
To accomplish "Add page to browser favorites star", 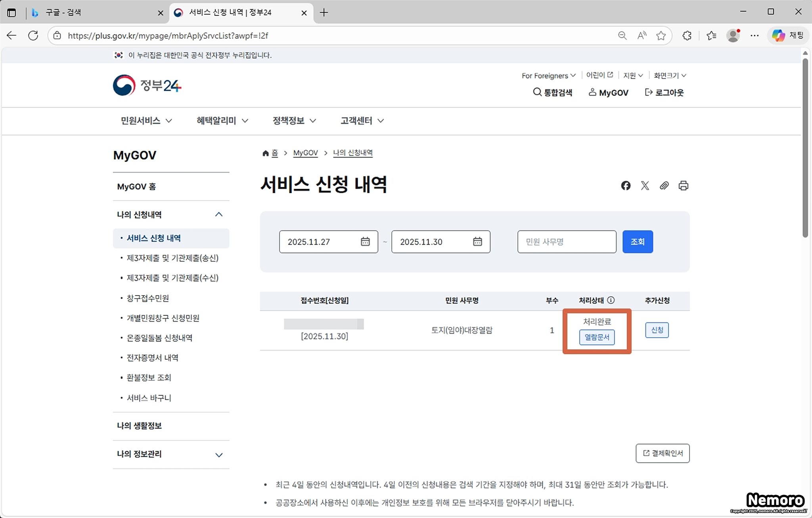I will pos(661,36).
